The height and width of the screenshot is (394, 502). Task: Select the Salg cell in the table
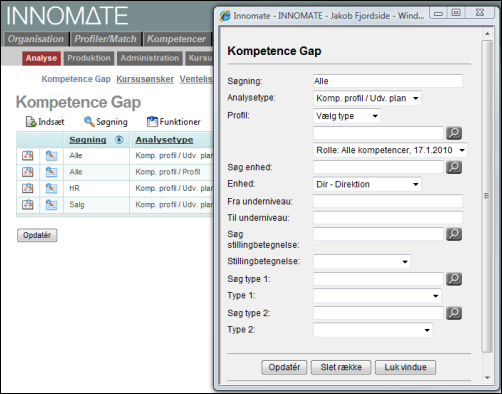coord(96,205)
